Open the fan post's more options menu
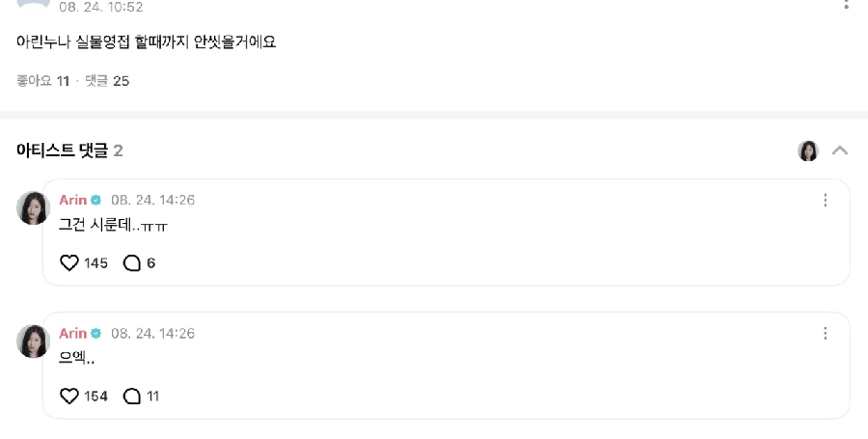868x439 pixels. tap(847, 3)
